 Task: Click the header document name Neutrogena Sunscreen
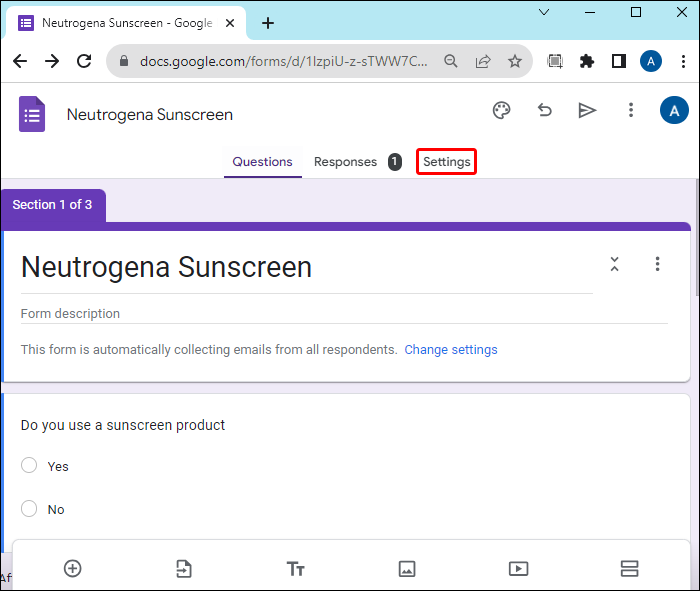tap(150, 115)
